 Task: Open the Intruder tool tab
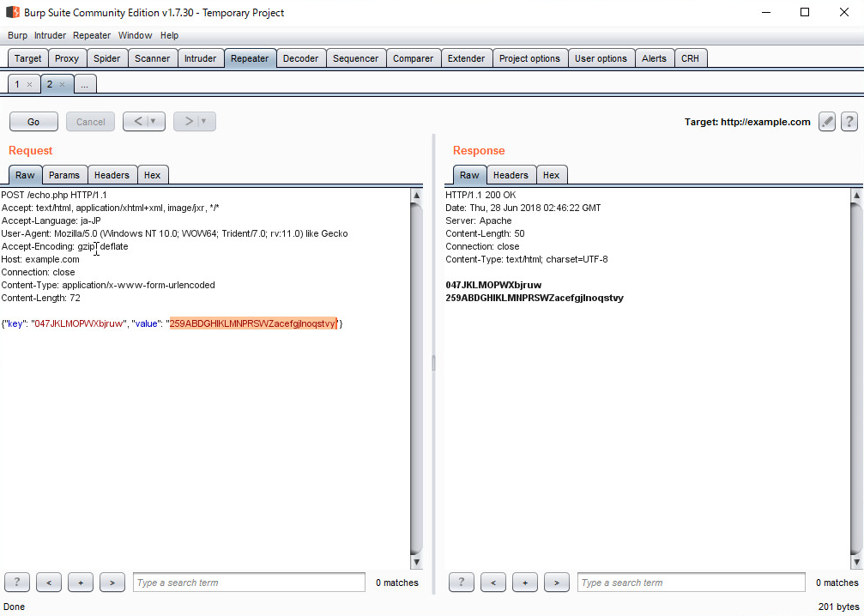point(200,58)
